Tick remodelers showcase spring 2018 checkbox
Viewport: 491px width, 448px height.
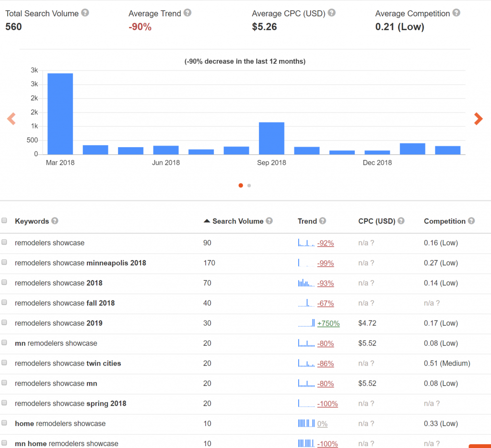[x=4, y=402]
